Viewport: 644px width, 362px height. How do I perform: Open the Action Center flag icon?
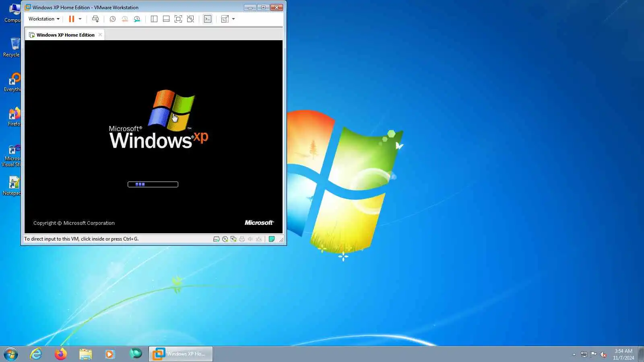point(594,354)
